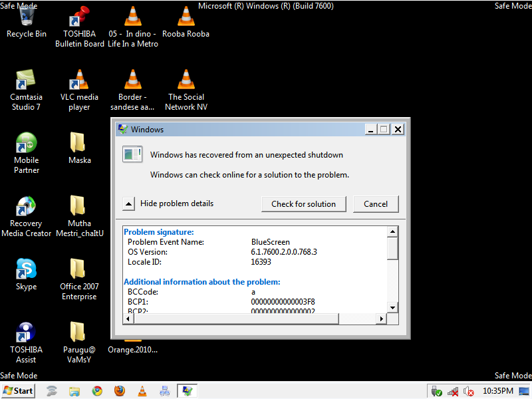Launch Skype desktop shortcut

click(x=26, y=274)
